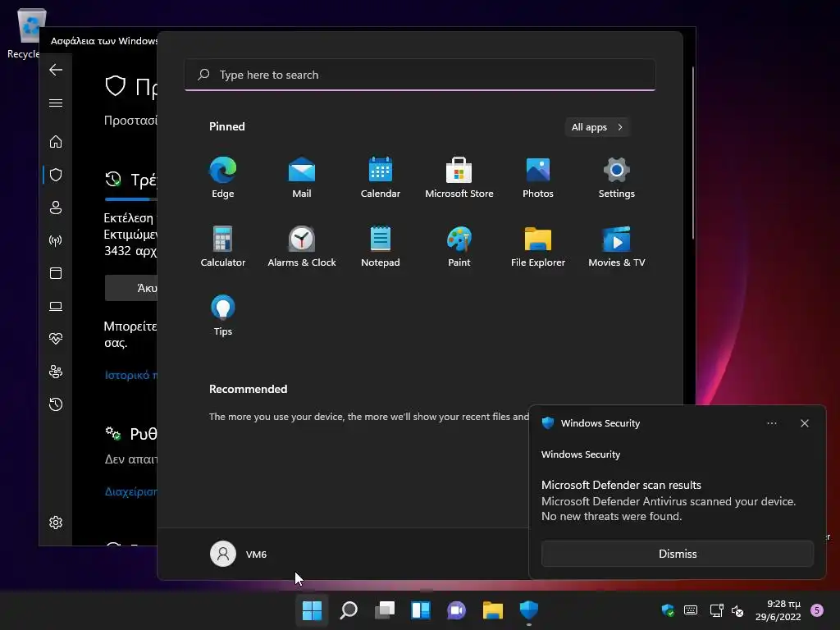Open Notepad from pinned apps
This screenshot has width=840, height=630.
point(381,246)
